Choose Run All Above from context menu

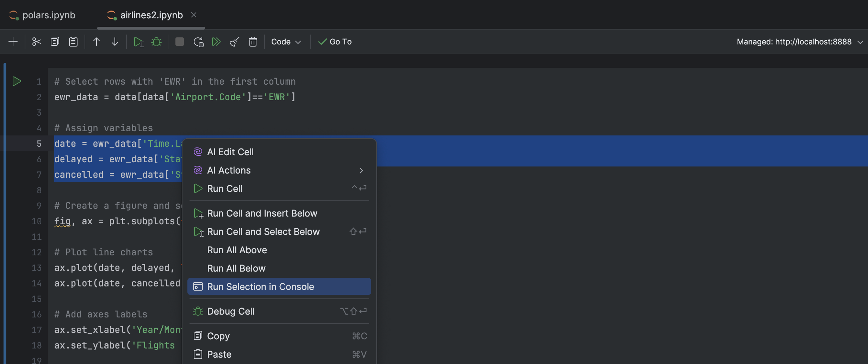[237, 250]
